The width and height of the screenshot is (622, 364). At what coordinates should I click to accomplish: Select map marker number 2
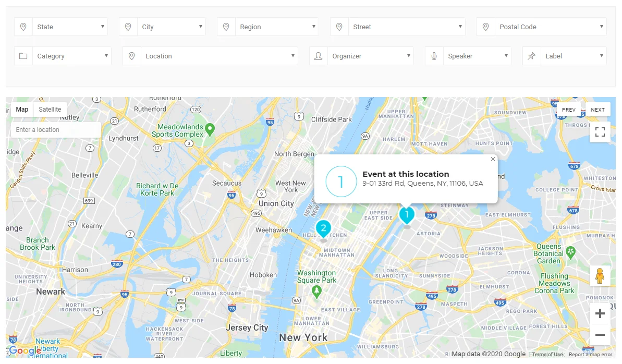pos(323,228)
